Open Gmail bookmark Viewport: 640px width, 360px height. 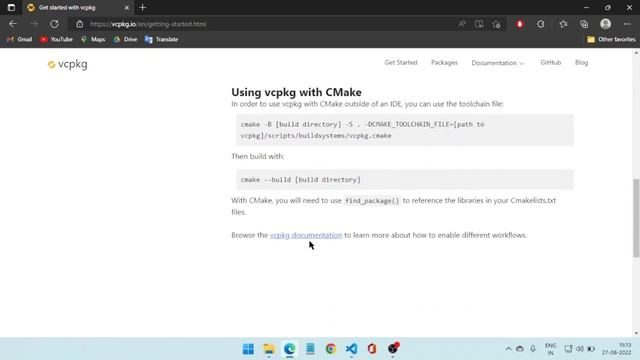[x=20, y=39]
